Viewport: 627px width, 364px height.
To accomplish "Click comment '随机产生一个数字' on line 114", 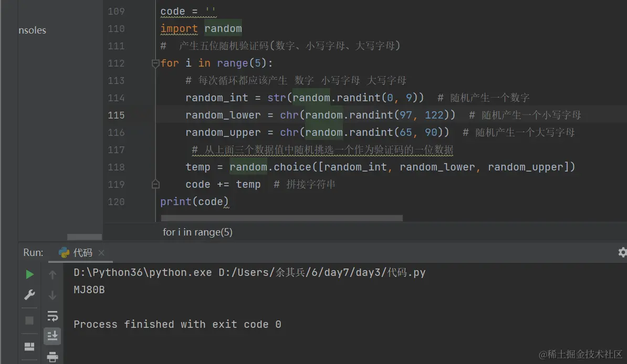I will click(x=490, y=98).
